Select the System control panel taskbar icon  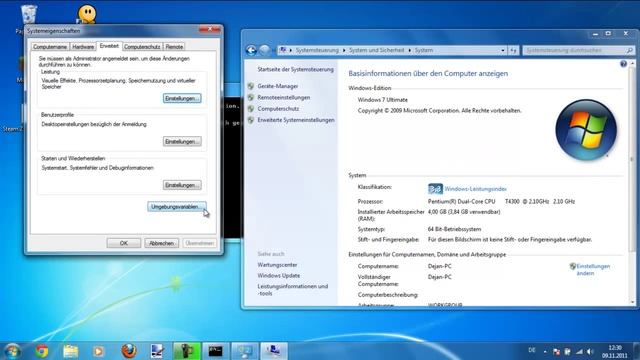[245, 351]
